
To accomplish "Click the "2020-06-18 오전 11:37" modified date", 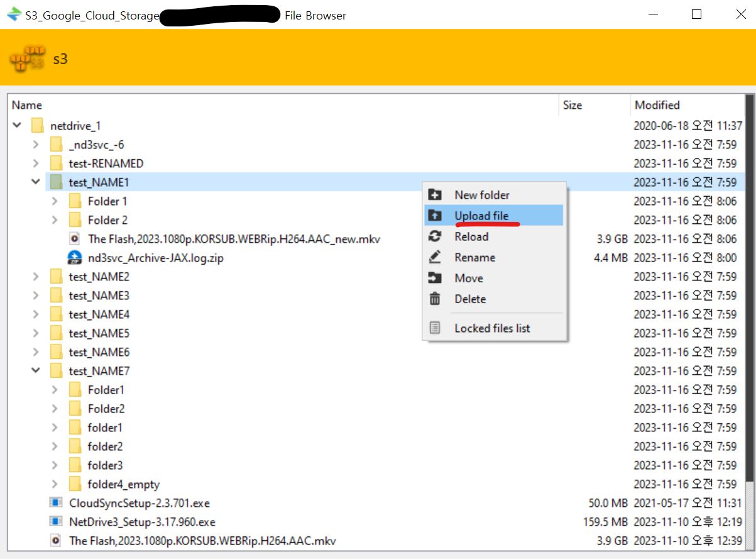I will tap(688, 126).
